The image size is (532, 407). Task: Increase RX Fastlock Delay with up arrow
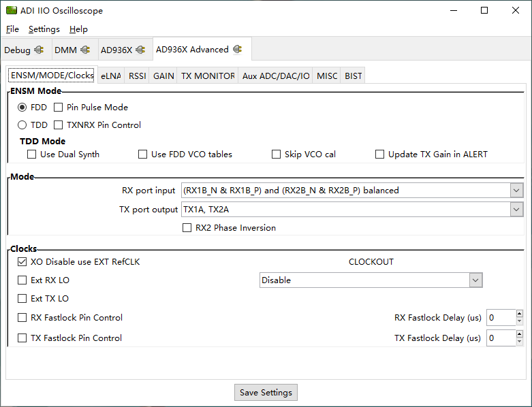point(520,314)
